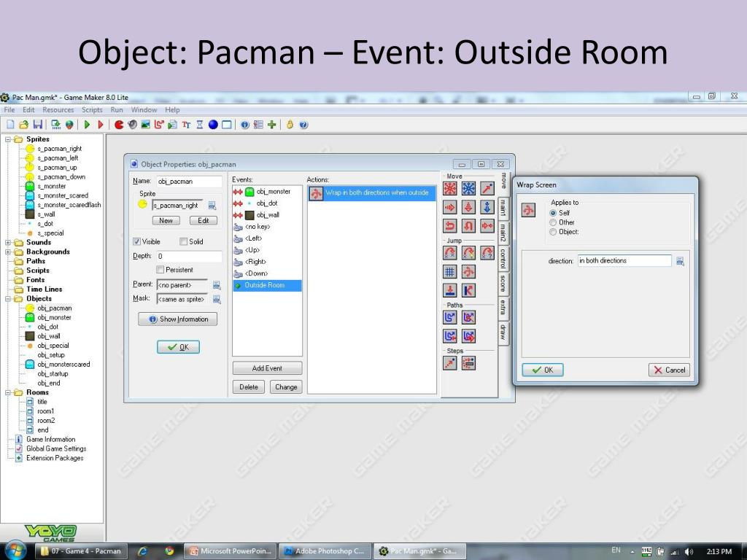Select the Step Avoiding action icon
This screenshot has width=747, height=560.
468,363
